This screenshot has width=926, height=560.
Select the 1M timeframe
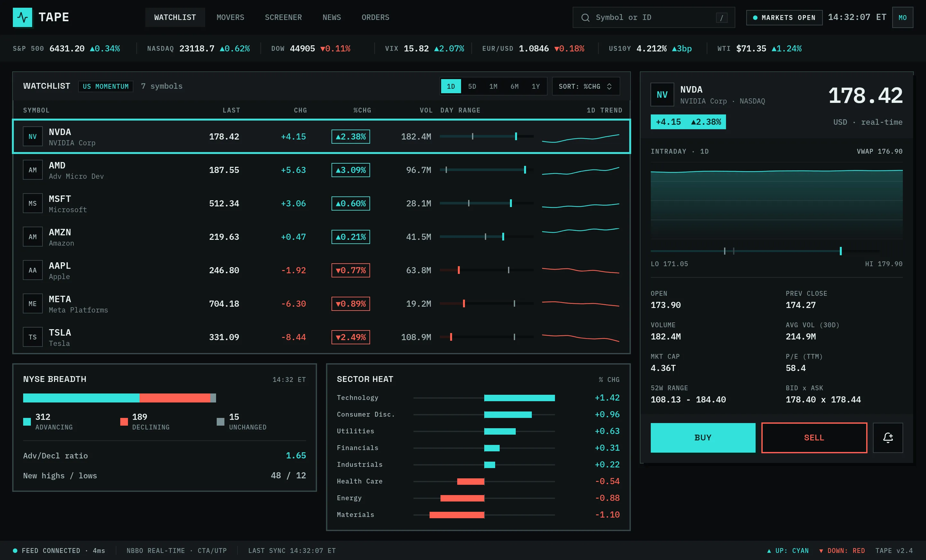tap(493, 86)
